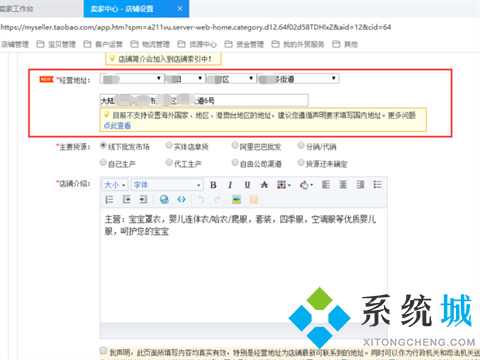Open the 物流管理 menu
This screenshot has width=480, height=360.
point(151,44)
